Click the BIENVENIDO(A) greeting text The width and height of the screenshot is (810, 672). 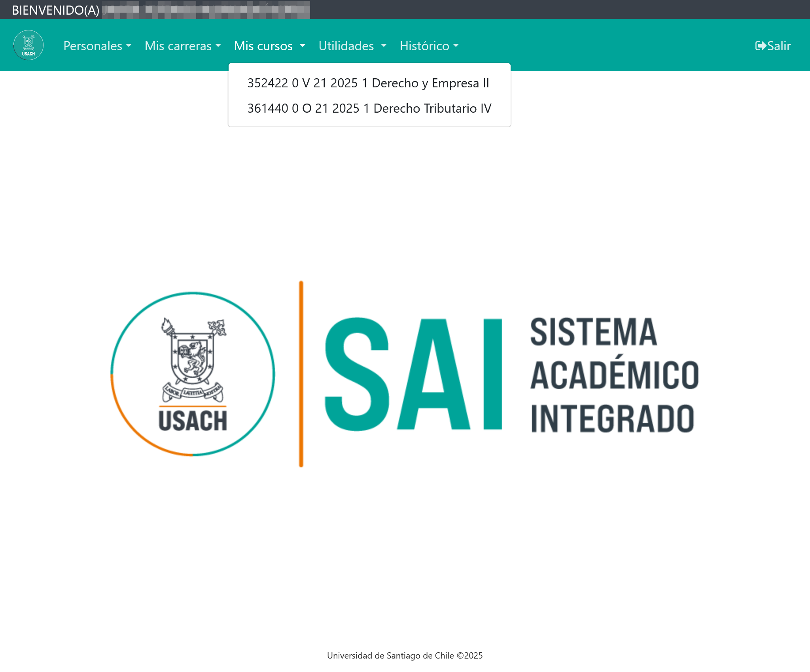point(56,10)
